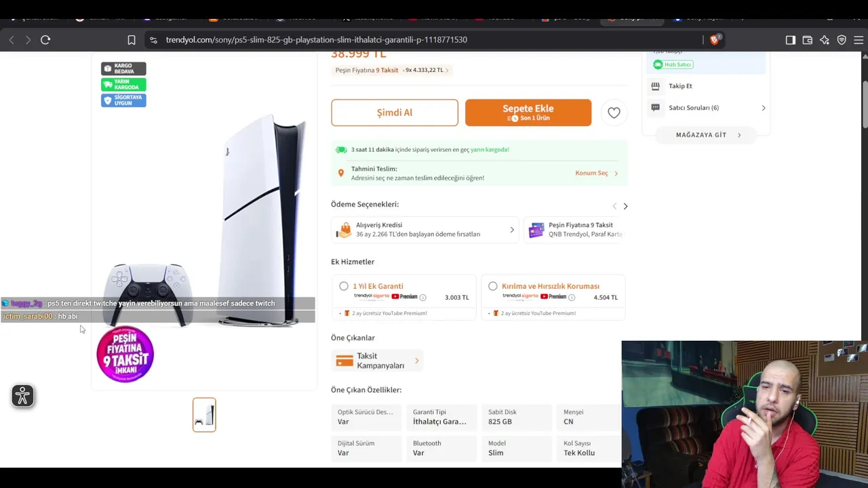Add the product to favorites with the heart
The image size is (868, 488).
(x=614, y=113)
